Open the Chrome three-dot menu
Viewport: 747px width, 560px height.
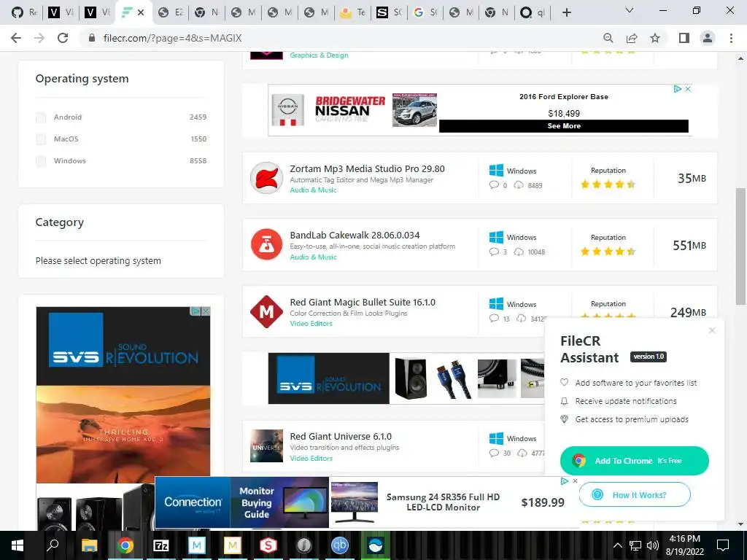731,38
